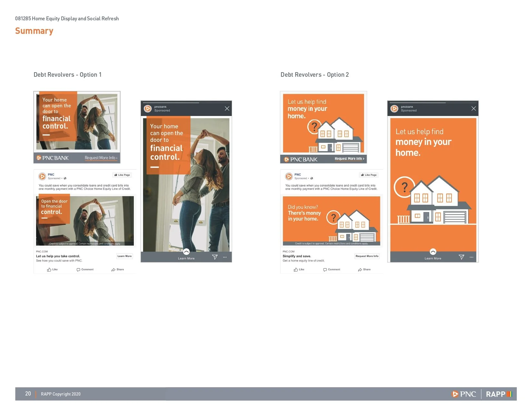This screenshot has width=532, height=411.
Task: Click 'Simplify and save.' headline
Action: [x=297, y=256]
